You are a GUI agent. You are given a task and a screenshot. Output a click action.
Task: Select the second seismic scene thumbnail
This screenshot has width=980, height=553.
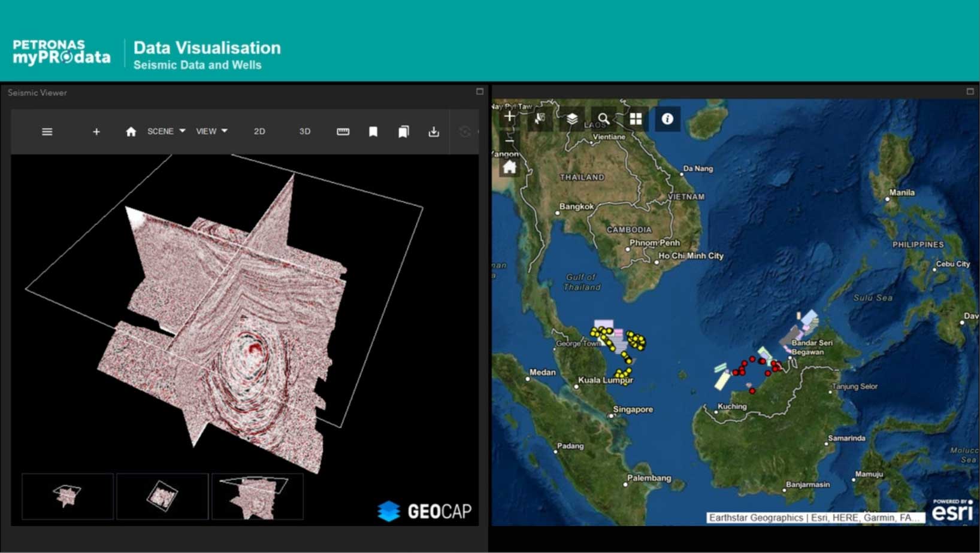coord(162,496)
